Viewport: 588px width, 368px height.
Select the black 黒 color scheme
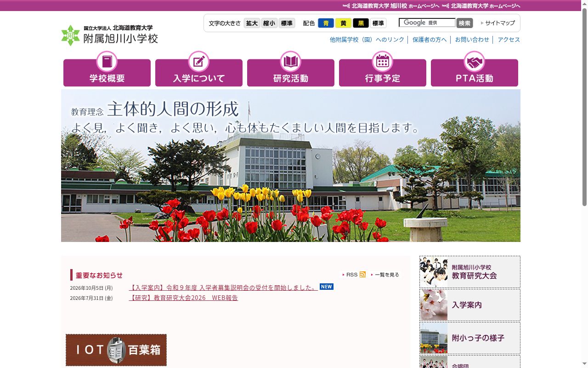tap(361, 23)
